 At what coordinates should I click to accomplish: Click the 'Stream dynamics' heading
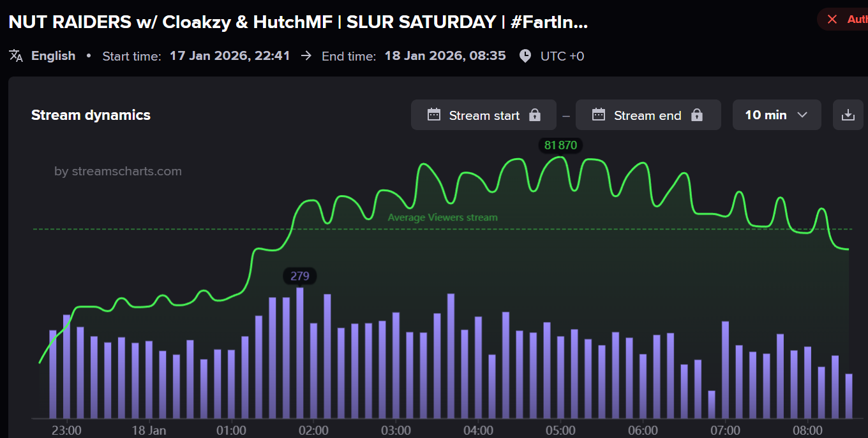[91, 115]
